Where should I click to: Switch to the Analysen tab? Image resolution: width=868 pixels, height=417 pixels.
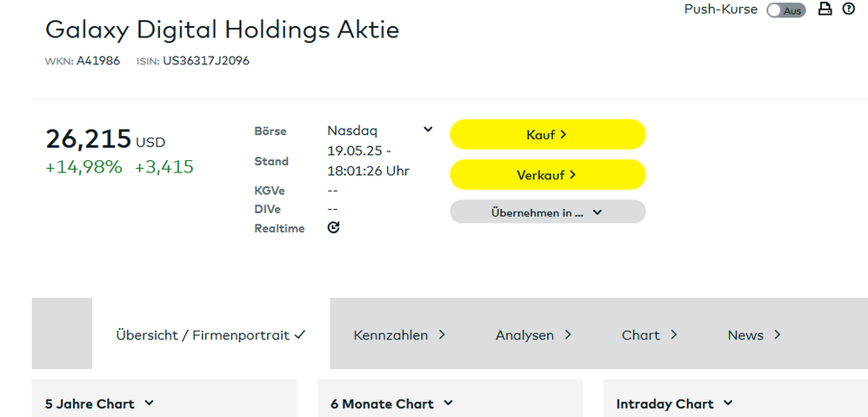tap(533, 335)
